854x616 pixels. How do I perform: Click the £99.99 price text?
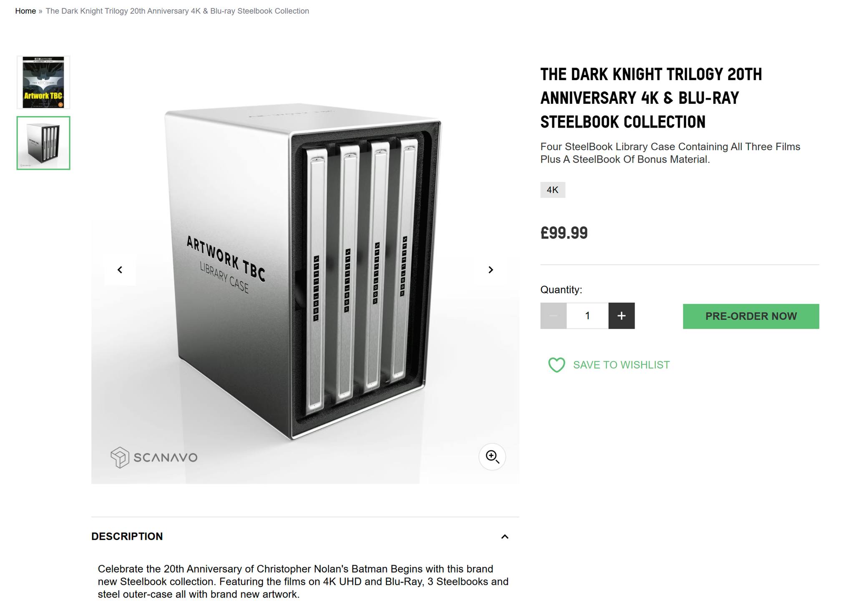(x=564, y=233)
